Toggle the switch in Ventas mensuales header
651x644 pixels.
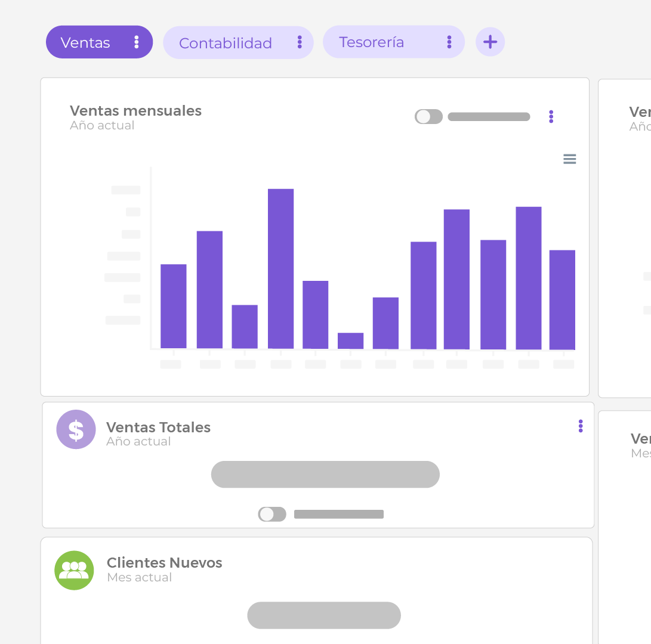428,117
